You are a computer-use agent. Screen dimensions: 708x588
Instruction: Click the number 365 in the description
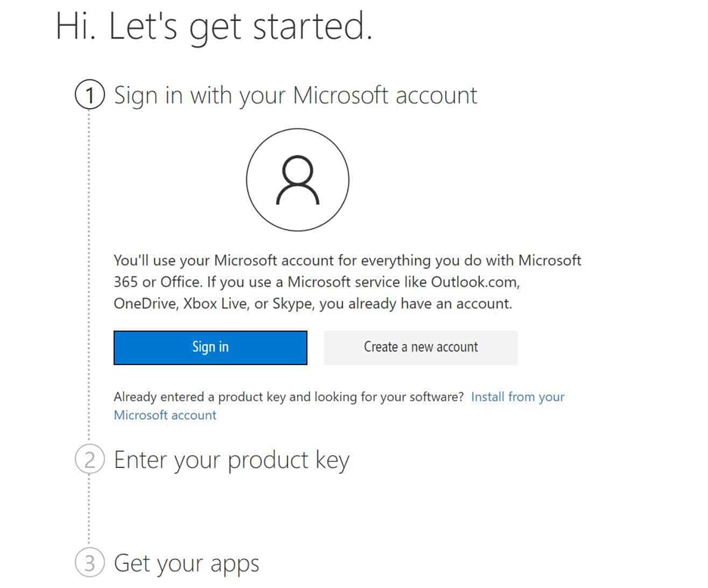tap(125, 282)
